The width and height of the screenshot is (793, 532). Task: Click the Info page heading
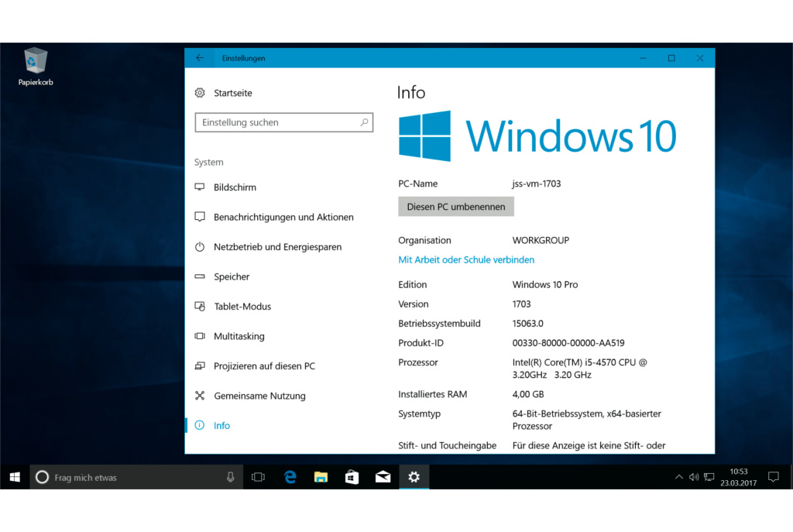click(411, 93)
